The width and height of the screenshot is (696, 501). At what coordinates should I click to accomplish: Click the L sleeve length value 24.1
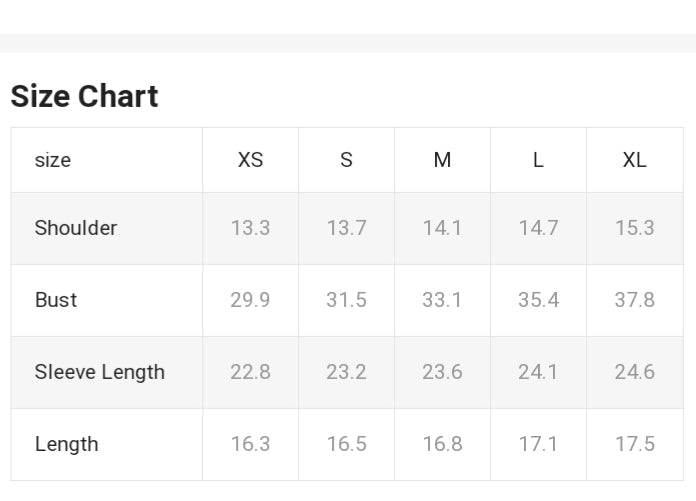[x=538, y=372]
